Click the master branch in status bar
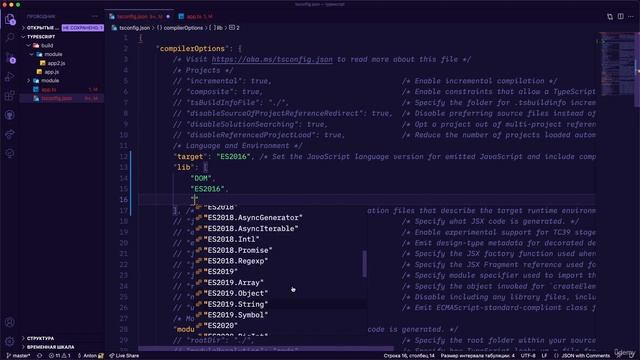Image resolution: width=640 pixels, height=360 pixels. [x=18, y=356]
